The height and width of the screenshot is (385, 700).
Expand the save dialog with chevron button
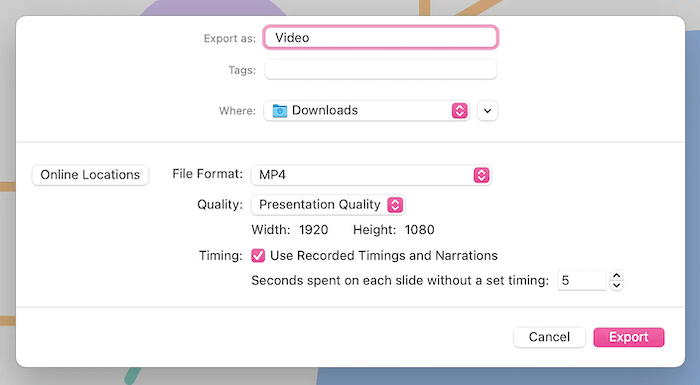coord(488,111)
